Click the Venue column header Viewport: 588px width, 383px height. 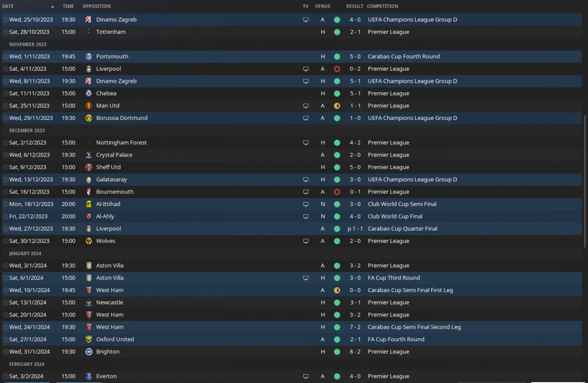pyautogui.click(x=322, y=6)
